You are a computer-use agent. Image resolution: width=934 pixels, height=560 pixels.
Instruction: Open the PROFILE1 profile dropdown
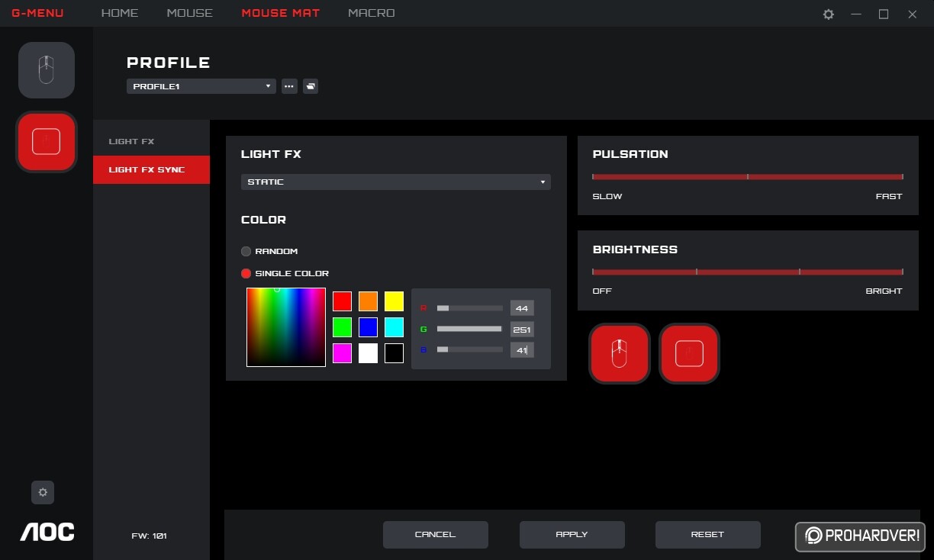click(x=201, y=86)
